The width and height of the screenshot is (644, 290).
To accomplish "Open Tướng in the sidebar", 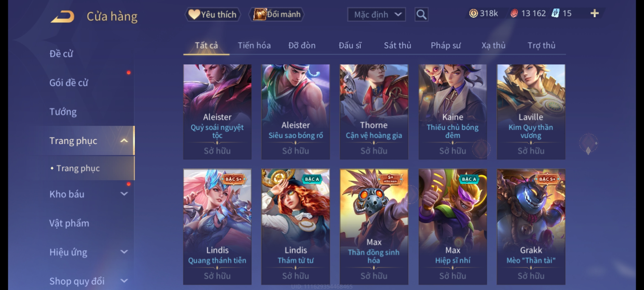I will [63, 112].
